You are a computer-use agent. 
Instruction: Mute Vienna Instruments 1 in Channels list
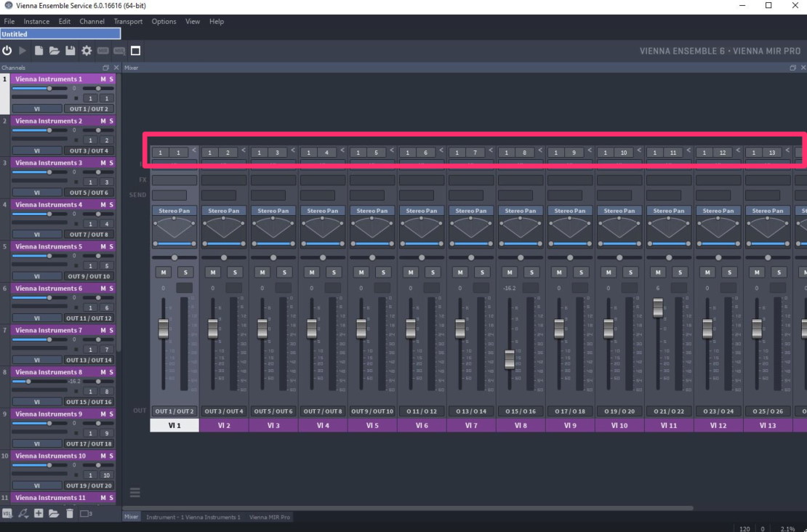103,78
